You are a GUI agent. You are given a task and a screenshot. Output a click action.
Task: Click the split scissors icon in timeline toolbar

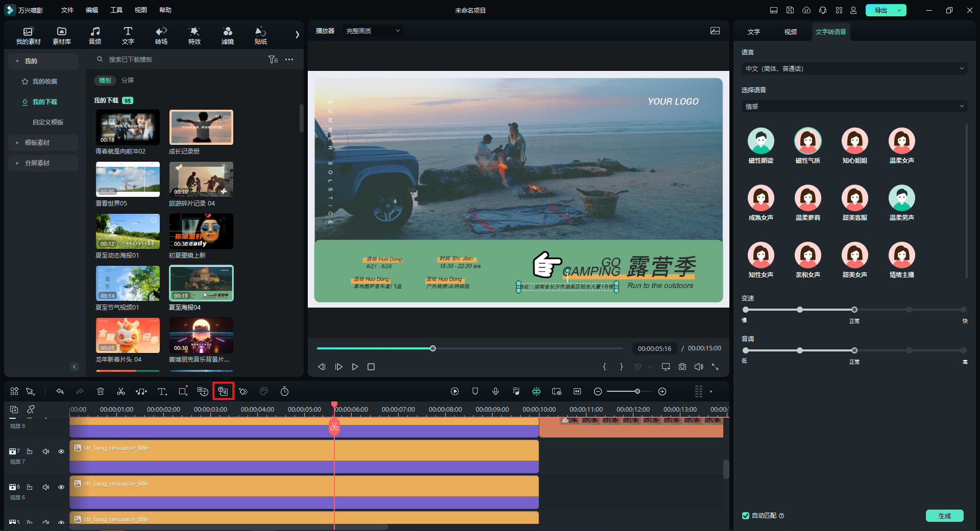pos(121,391)
